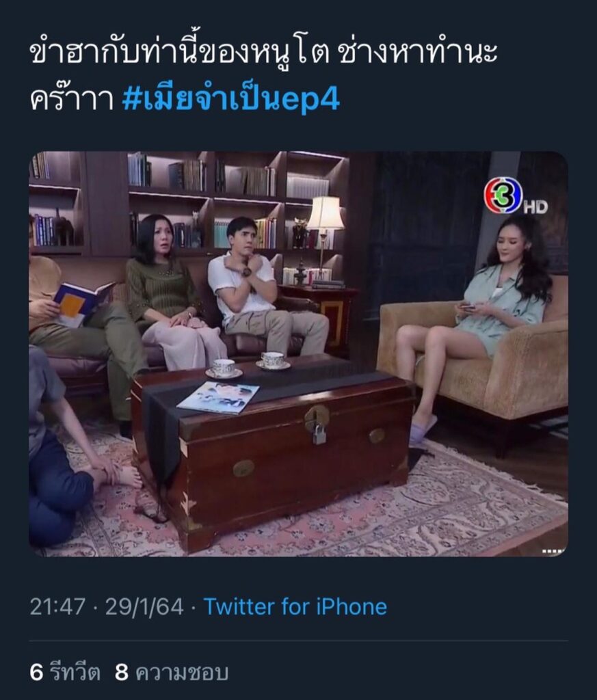Click the table lamp beside the bookshelf
Image resolution: width=597 pixels, height=700 pixels.
tap(325, 232)
